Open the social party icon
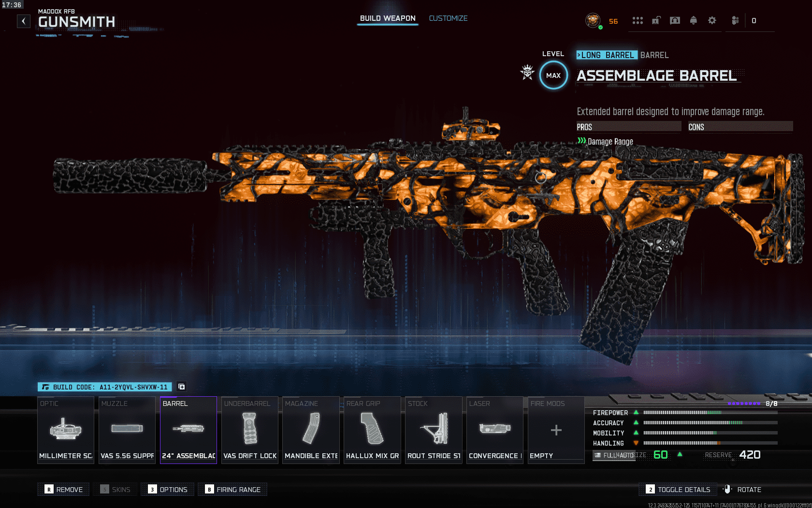The image size is (812, 508). (735, 20)
